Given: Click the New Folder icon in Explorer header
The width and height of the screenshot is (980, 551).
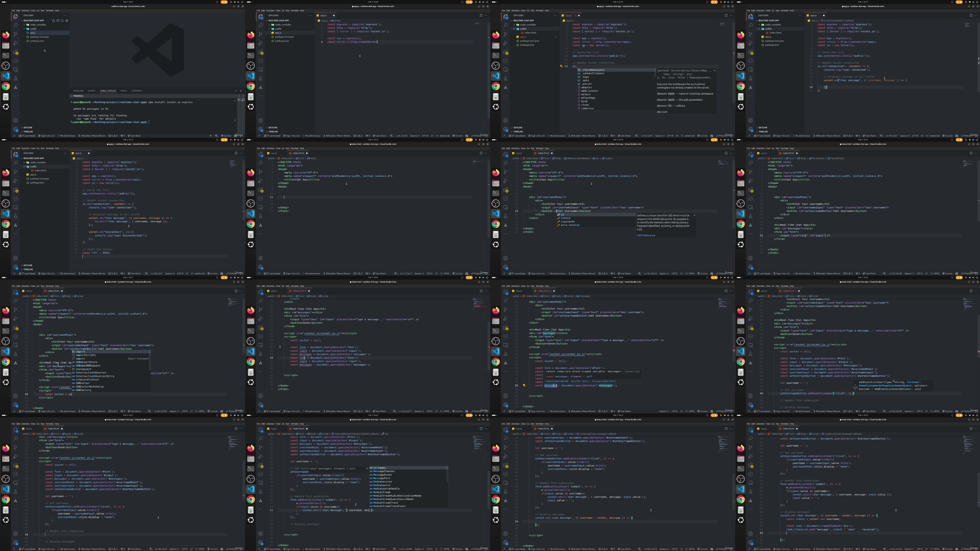Looking at the screenshot, I should (58, 21).
